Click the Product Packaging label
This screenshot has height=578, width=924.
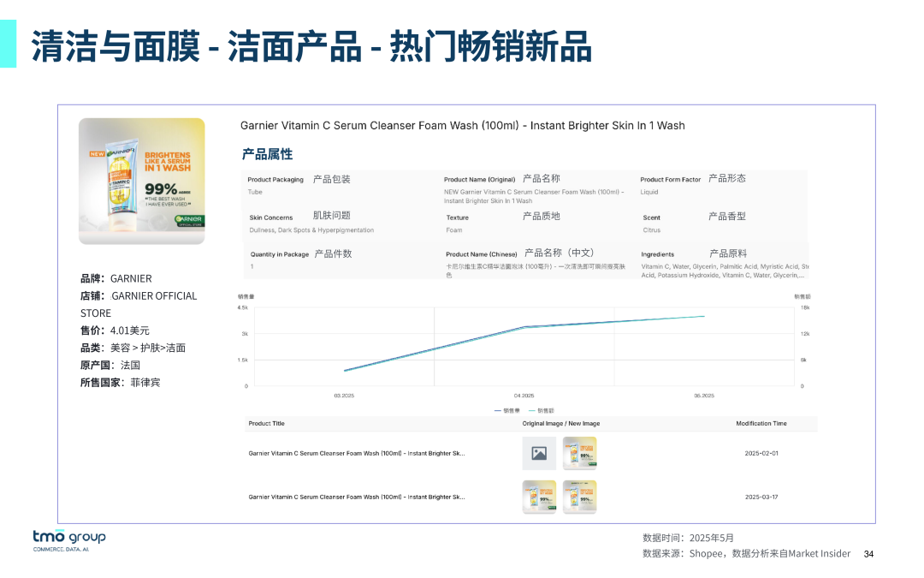pyautogui.click(x=275, y=180)
